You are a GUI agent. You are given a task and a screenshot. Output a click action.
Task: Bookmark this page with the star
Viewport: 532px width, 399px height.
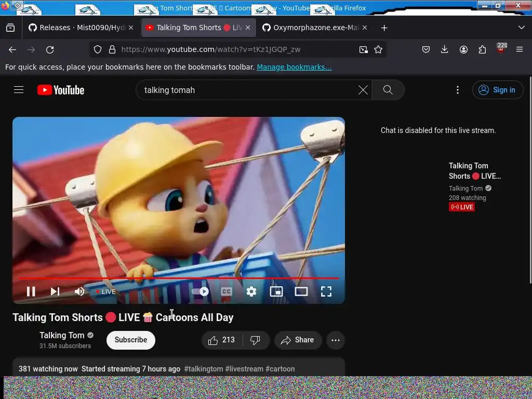[378, 49]
